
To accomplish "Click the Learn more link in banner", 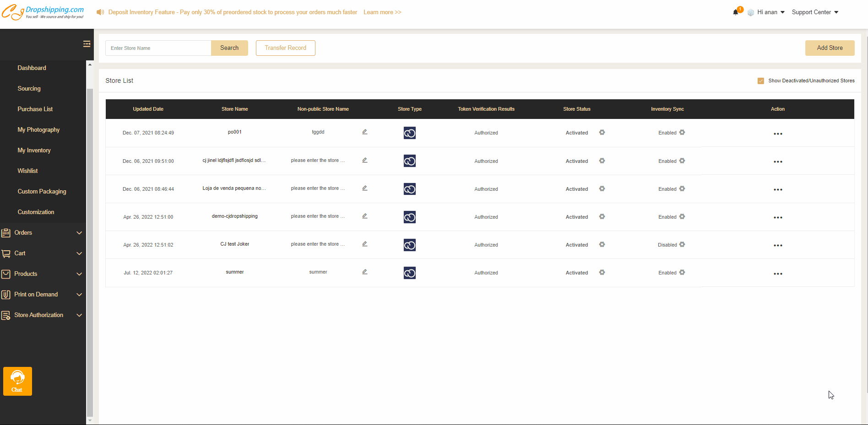I will tap(382, 12).
